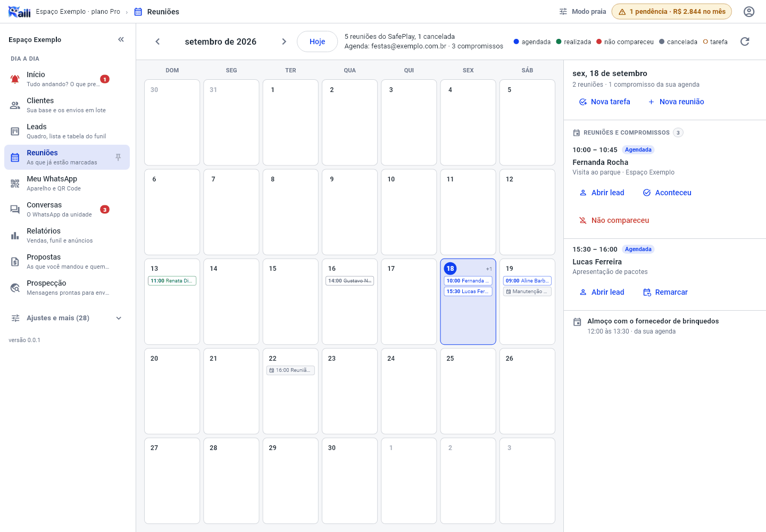Click the Meu WhatsApp QR code icon
Viewport: 766px width, 532px height.
coord(15,184)
